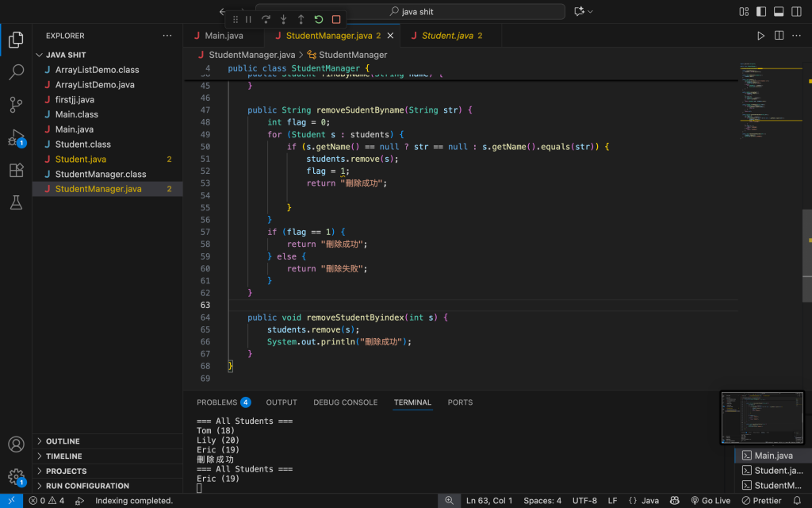
Task: Stop the debug session
Action: (x=336, y=19)
